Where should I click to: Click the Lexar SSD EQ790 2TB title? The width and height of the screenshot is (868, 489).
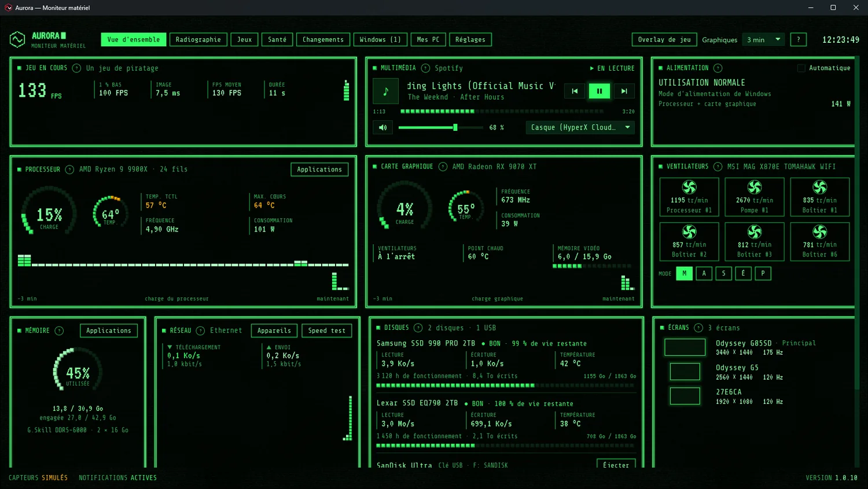417,403
